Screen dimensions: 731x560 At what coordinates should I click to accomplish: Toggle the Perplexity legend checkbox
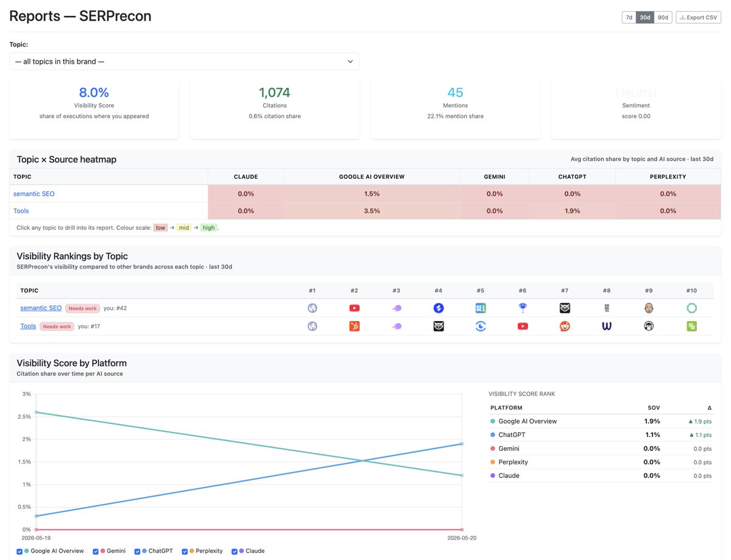pos(185,551)
